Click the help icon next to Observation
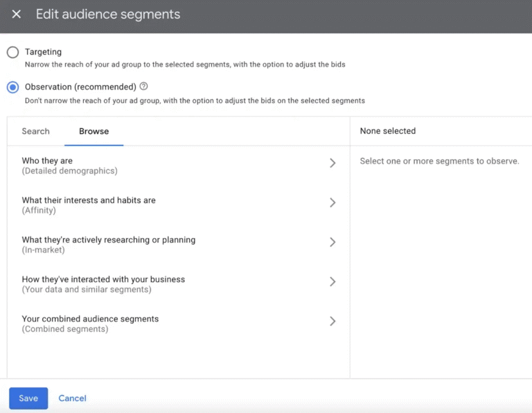Screen dimensions: 532x413 click(144, 87)
